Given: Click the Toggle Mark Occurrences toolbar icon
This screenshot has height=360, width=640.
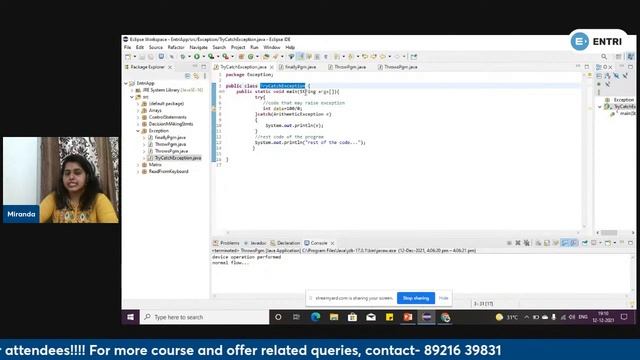Looking at the screenshot, I should (x=301, y=56).
